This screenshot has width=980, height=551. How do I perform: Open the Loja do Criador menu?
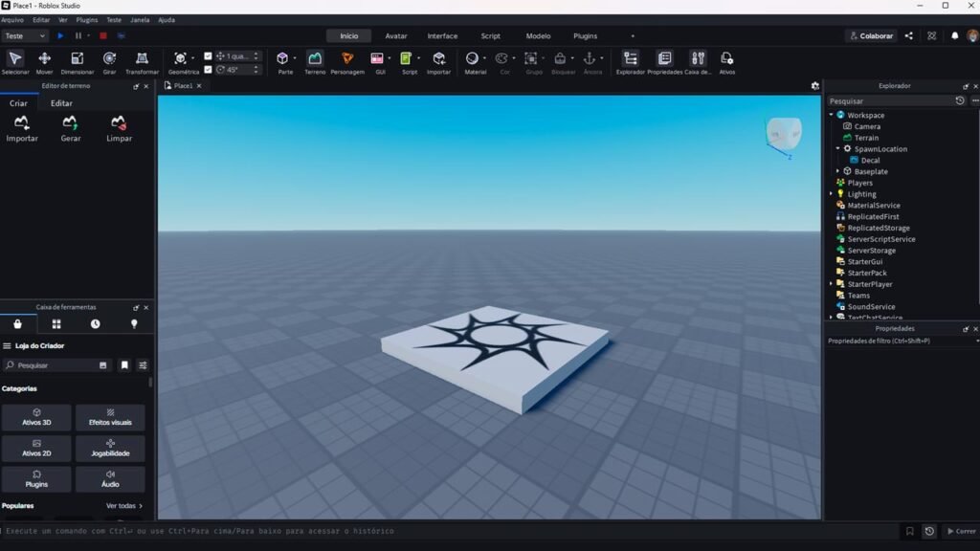[7, 345]
